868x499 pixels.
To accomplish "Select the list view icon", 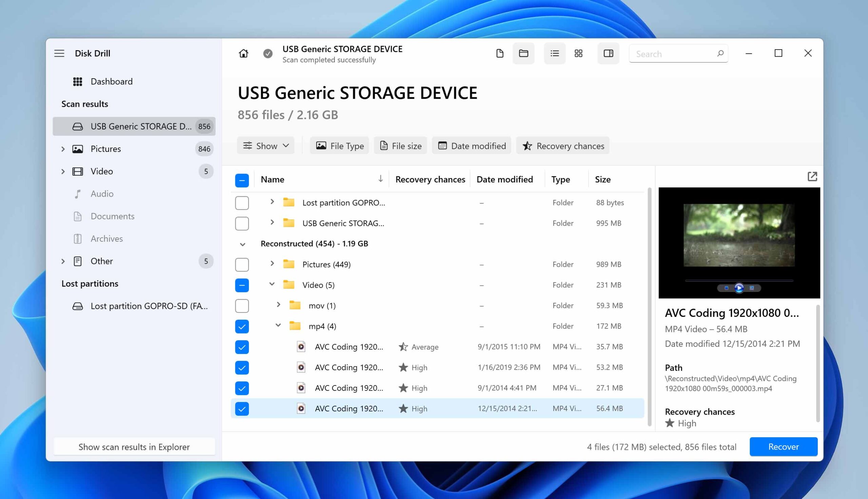I will click(x=554, y=54).
